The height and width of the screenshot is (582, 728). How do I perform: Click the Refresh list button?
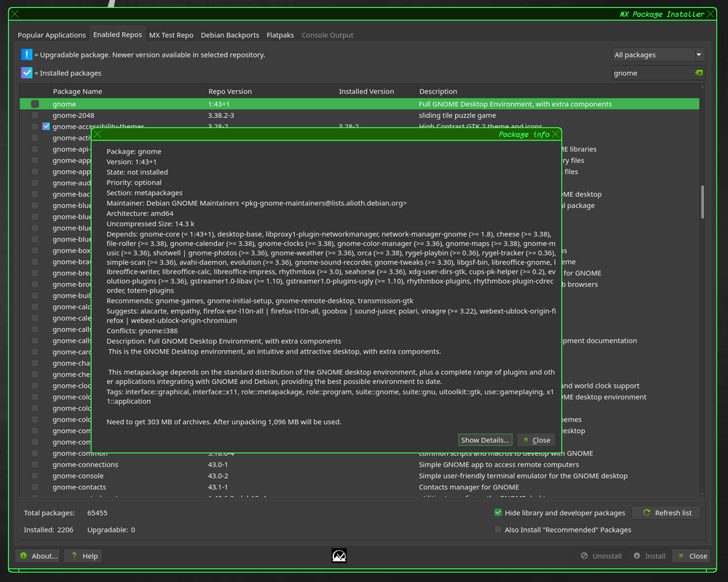click(667, 512)
